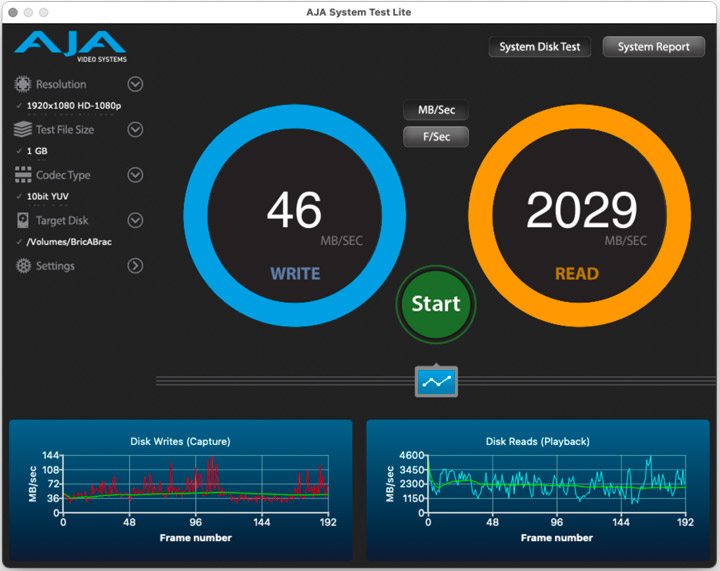
Task: Select the /Volumes/BricABrac target path
Action: click(x=69, y=242)
